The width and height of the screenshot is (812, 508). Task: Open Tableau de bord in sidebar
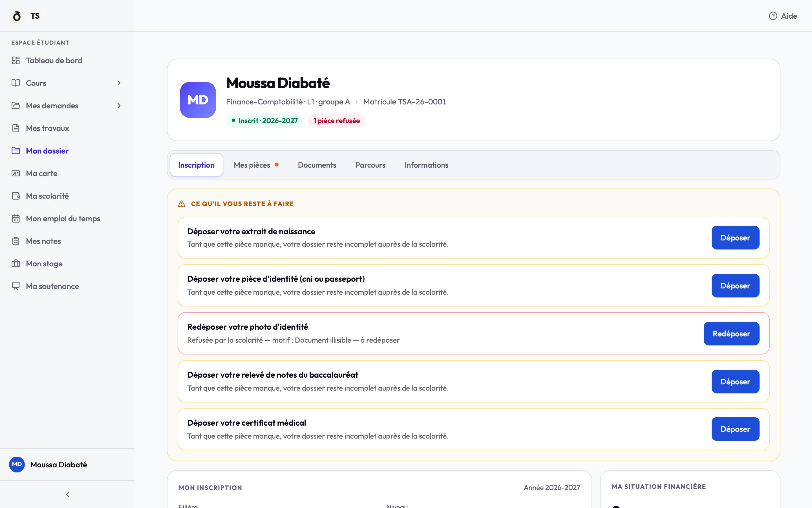[67, 60]
